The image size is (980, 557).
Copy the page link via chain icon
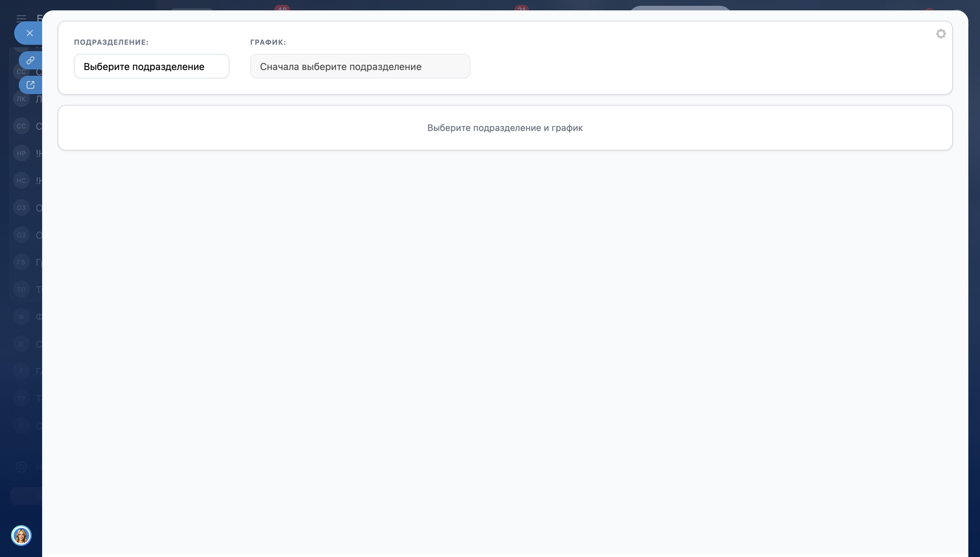(30, 60)
